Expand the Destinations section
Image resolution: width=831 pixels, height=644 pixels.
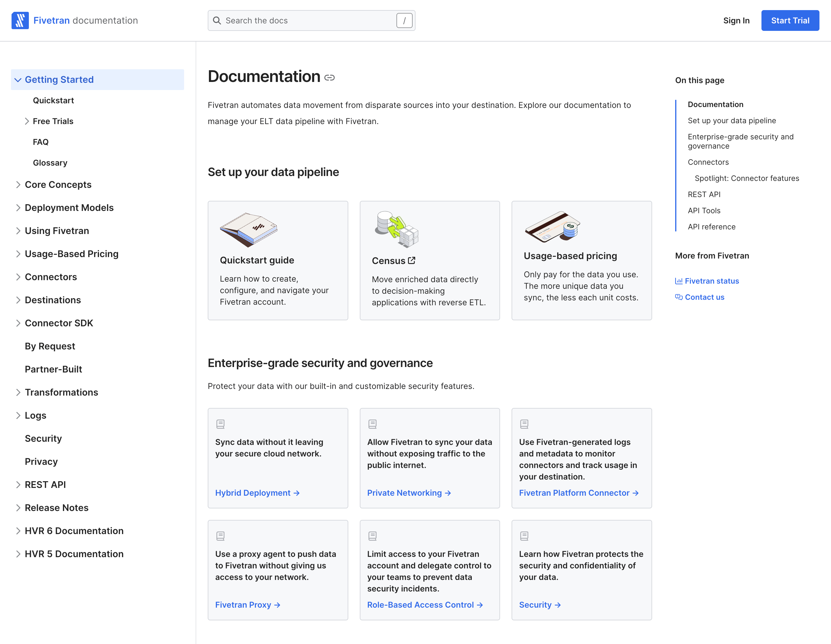18,300
